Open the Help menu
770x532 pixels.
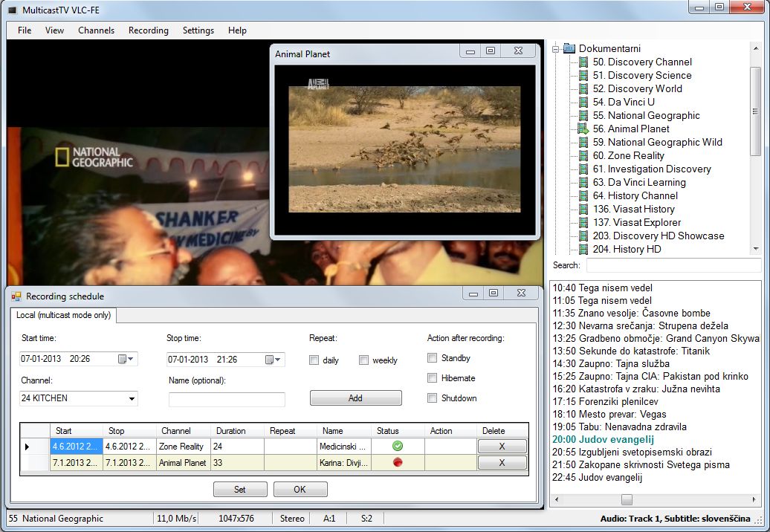coord(237,30)
